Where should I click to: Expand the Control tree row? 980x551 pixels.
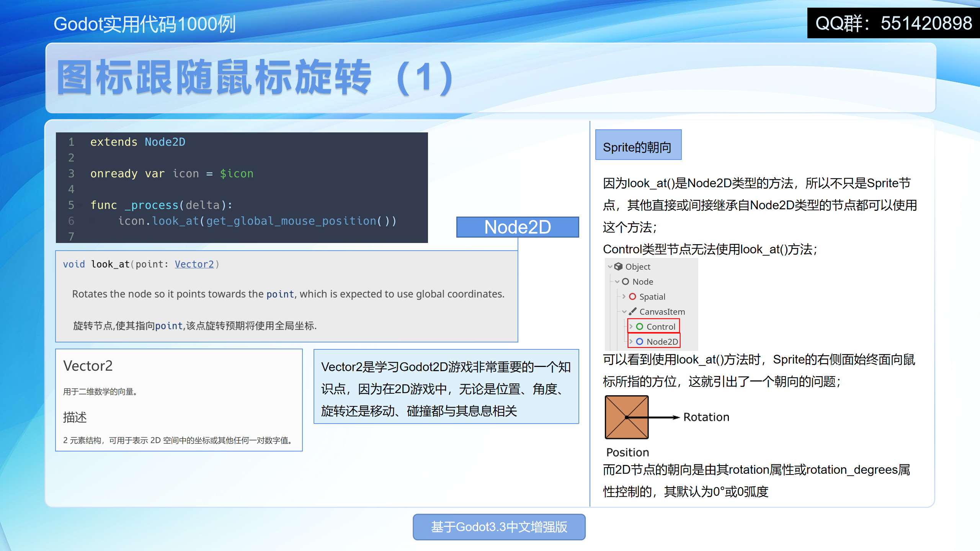pos(631,326)
